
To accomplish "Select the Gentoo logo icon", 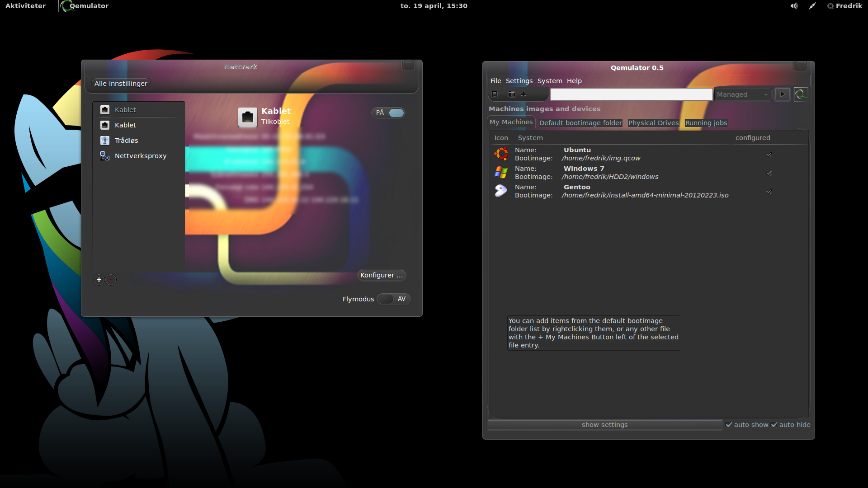I will click(501, 191).
